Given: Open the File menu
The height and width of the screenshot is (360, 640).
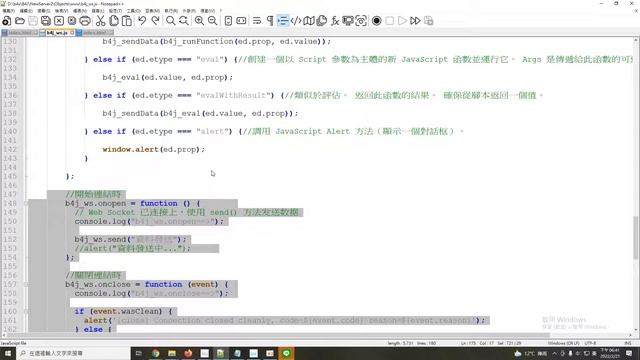Looking at the screenshot, I should pyautogui.click(x=9, y=11).
